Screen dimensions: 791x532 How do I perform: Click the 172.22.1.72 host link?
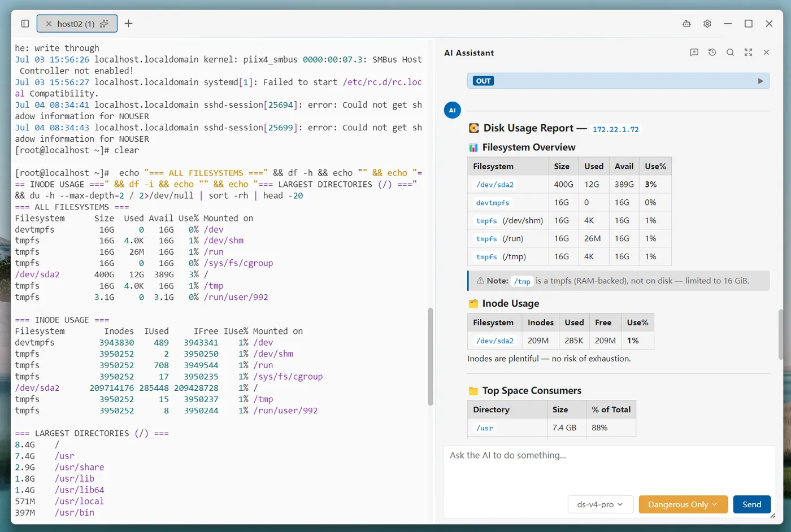[x=615, y=129]
